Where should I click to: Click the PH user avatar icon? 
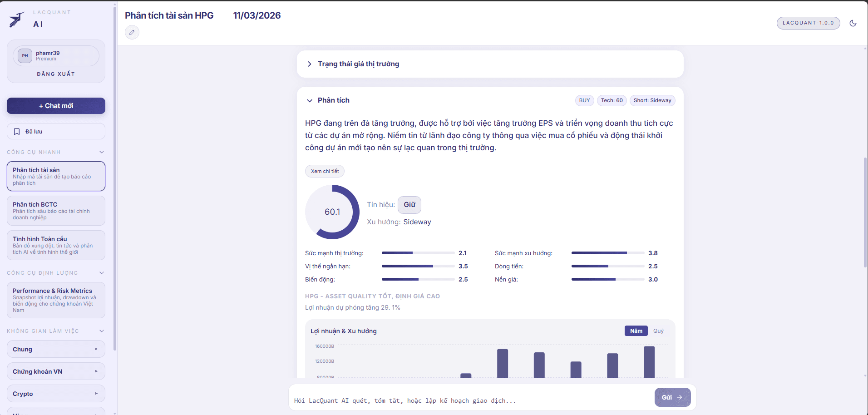click(x=25, y=56)
